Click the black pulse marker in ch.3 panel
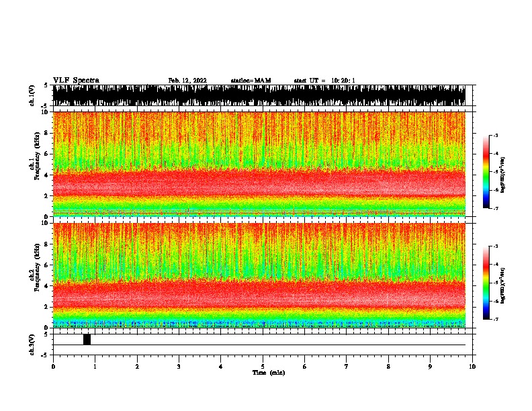The height and width of the screenshot is (411, 532). [x=87, y=339]
